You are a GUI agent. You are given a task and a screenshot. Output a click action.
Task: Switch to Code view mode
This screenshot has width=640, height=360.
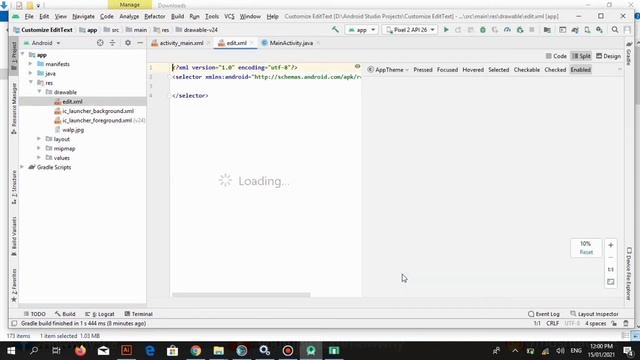coord(556,56)
